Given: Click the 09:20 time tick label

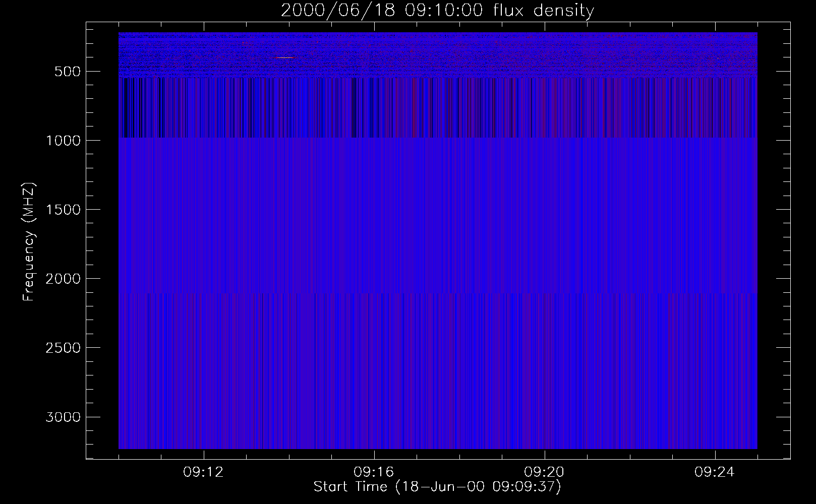Looking at the screenshot, I should point(544,472).
